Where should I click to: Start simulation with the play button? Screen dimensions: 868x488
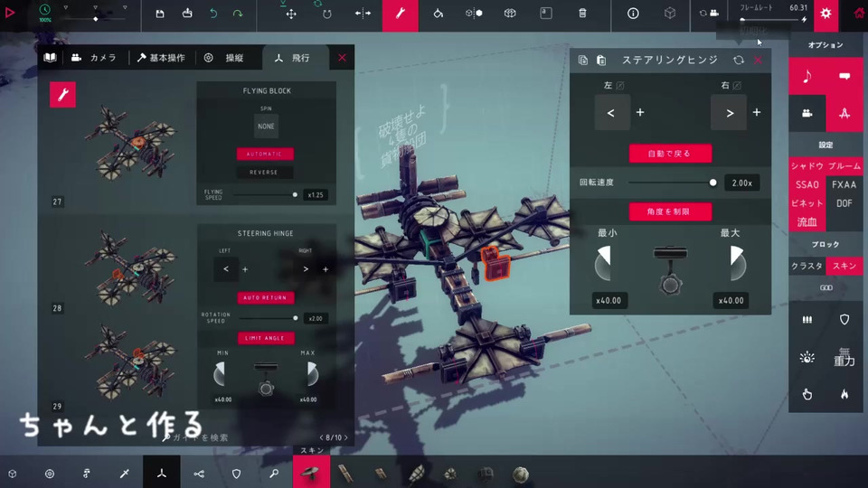[10, 12]
